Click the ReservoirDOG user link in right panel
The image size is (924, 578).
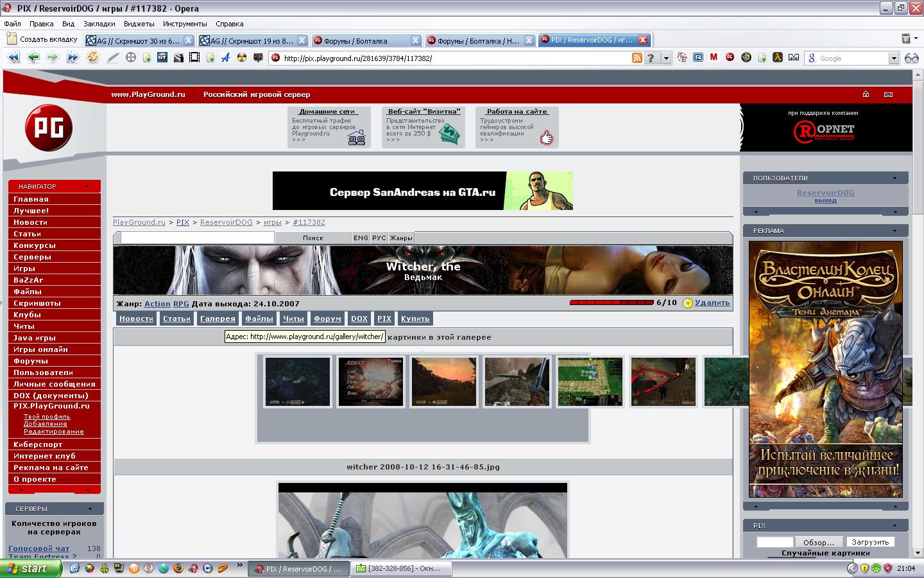[825, 193]
